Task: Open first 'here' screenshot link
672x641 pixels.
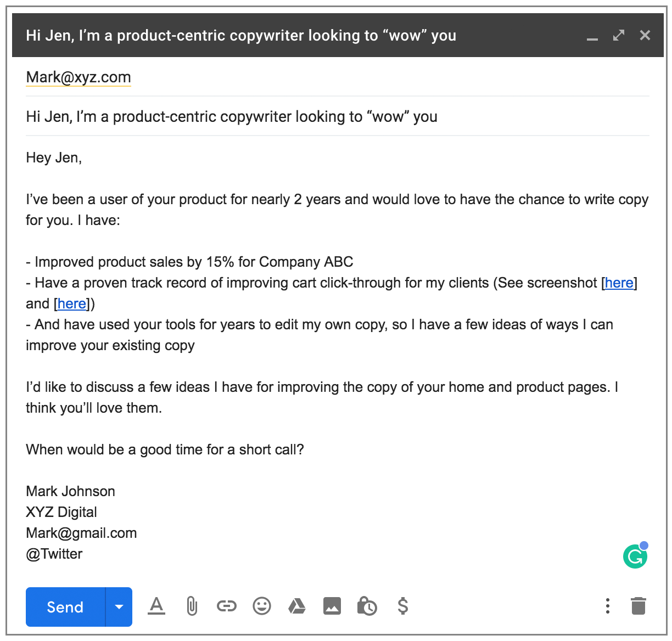Action: click(x=619, y=283)
